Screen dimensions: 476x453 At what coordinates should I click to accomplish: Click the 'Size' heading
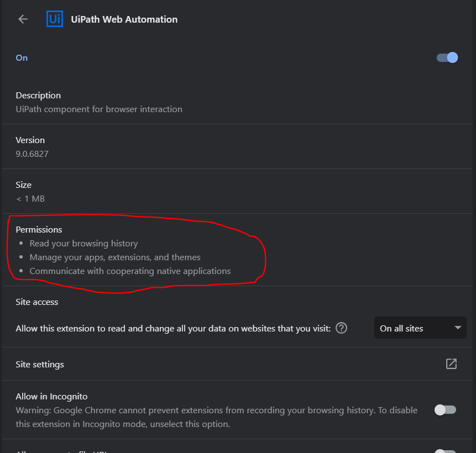pyautogui.click(x=23, y=185)
